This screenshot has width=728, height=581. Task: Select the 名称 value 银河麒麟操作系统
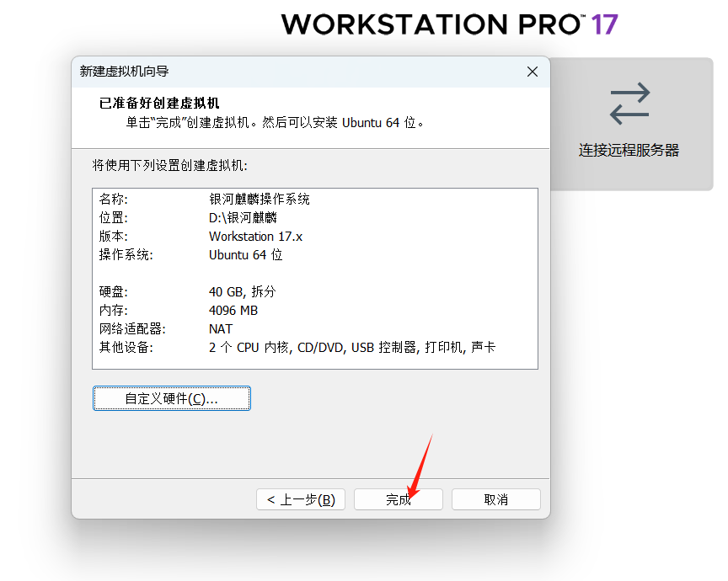(259, 199)
